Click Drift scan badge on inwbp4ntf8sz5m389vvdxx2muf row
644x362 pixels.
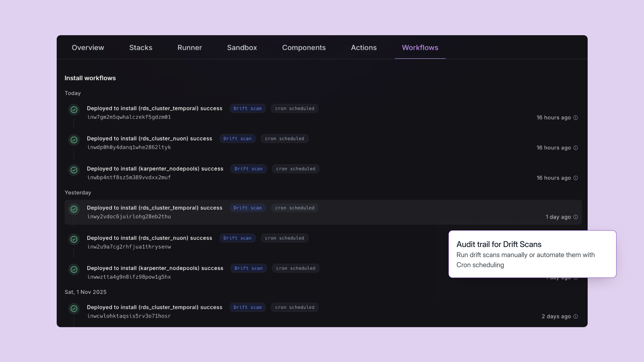click(248, 169)
